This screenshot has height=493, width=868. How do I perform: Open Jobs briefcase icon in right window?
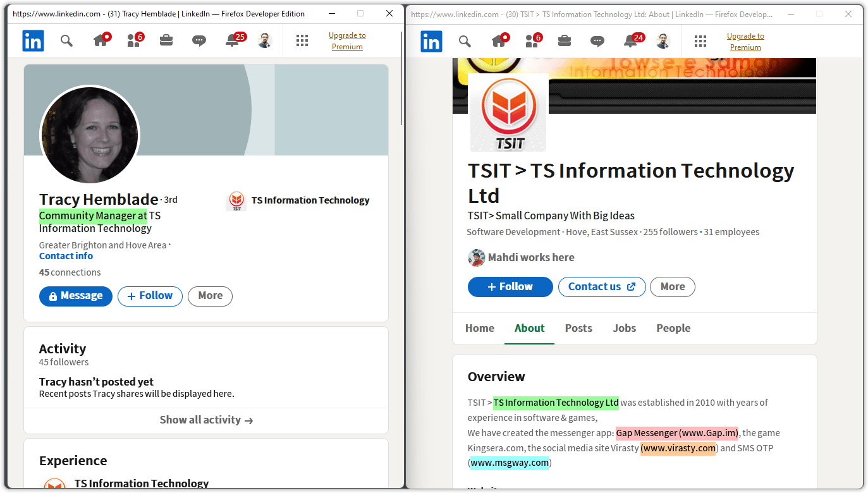(x=565, y=42)
